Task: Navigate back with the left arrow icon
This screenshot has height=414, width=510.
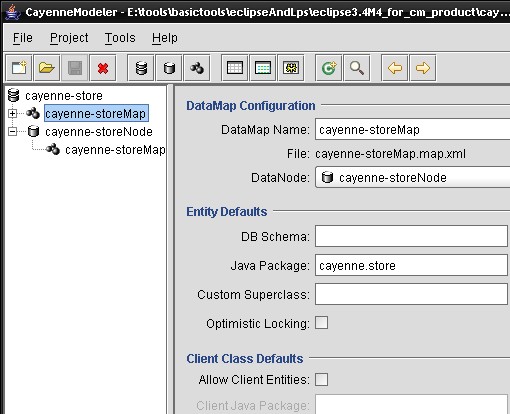Action: pyautogui.click(x=395, y=68)
